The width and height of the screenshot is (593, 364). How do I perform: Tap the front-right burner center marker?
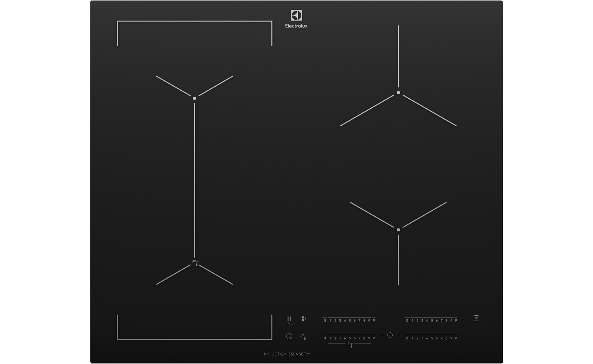point(399,230)
